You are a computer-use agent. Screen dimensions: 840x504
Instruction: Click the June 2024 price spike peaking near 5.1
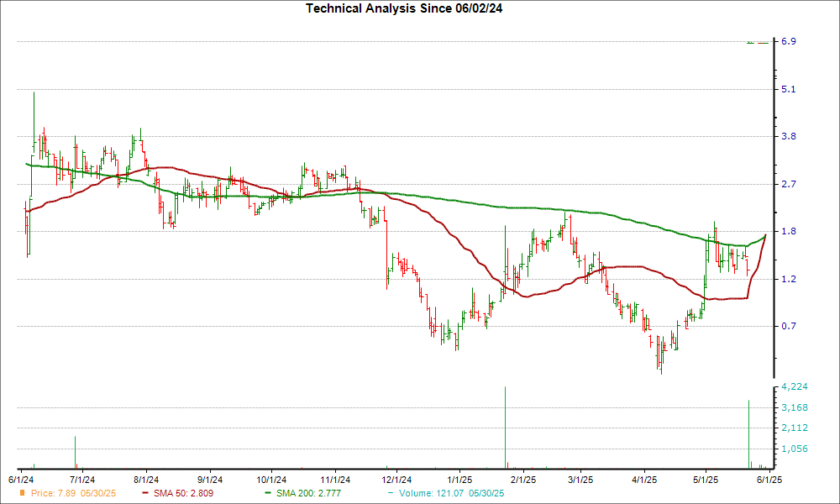pos(34,123)
